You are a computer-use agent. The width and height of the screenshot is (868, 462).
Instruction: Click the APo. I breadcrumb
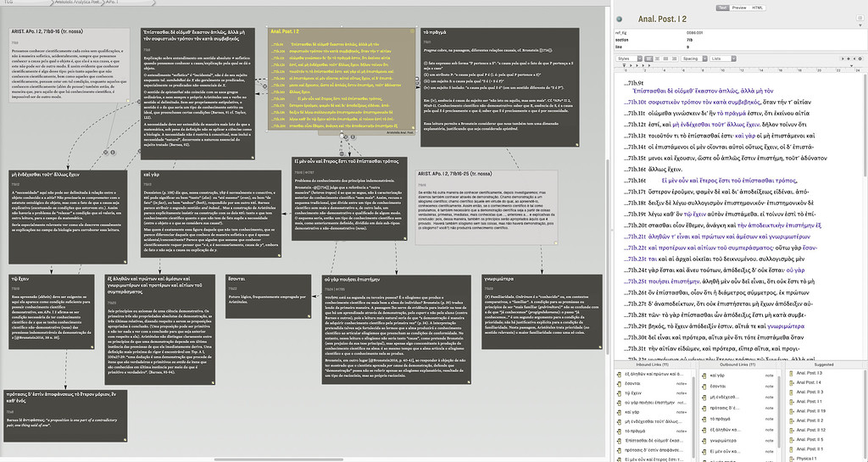coord(112,3)
